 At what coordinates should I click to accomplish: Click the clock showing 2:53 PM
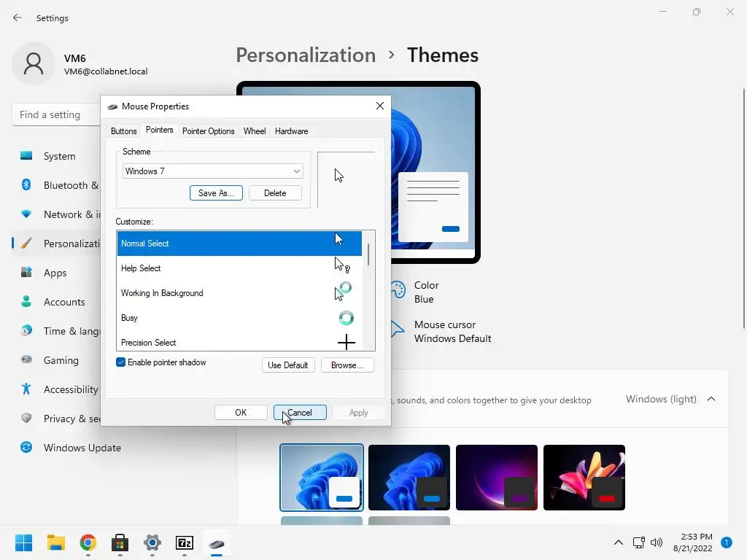coord(693,542)
